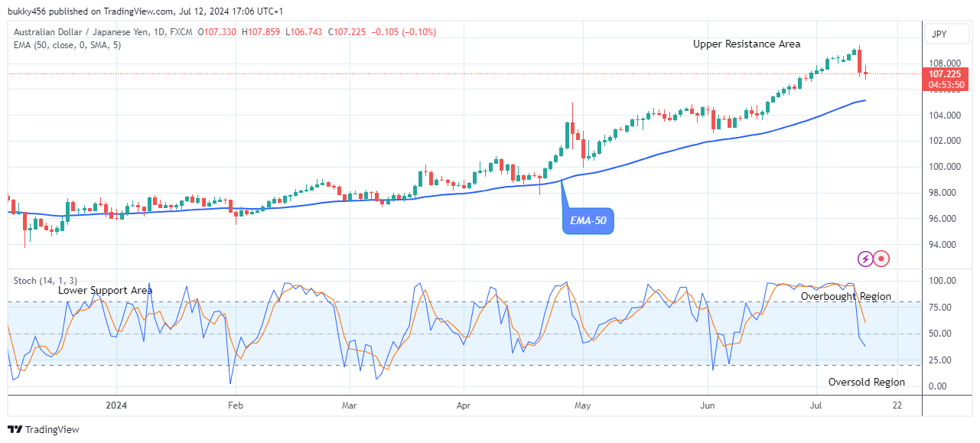The width and height of the screenshot is (980, 443).
Task: Click the Oversold Region label
Action: [x=867, y=382]
